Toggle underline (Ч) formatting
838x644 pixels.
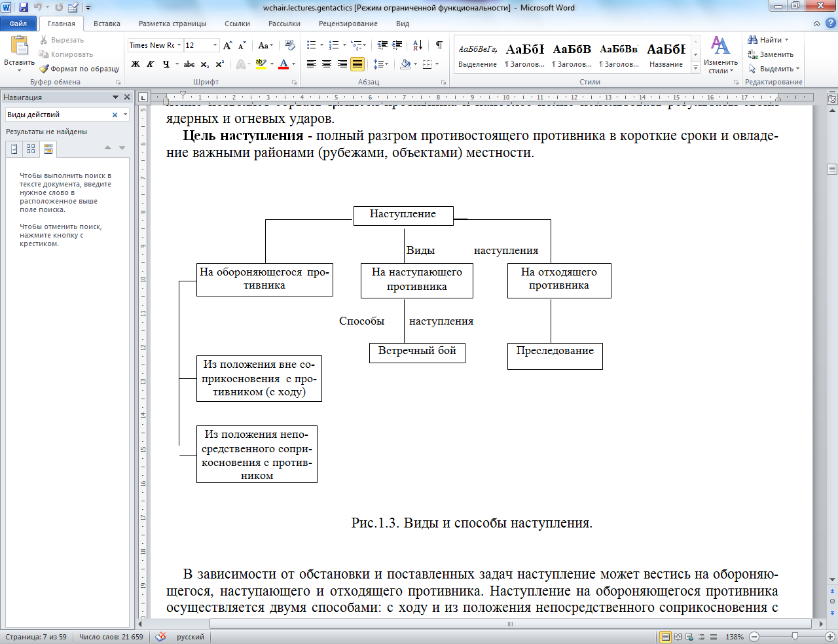point(166,64)
